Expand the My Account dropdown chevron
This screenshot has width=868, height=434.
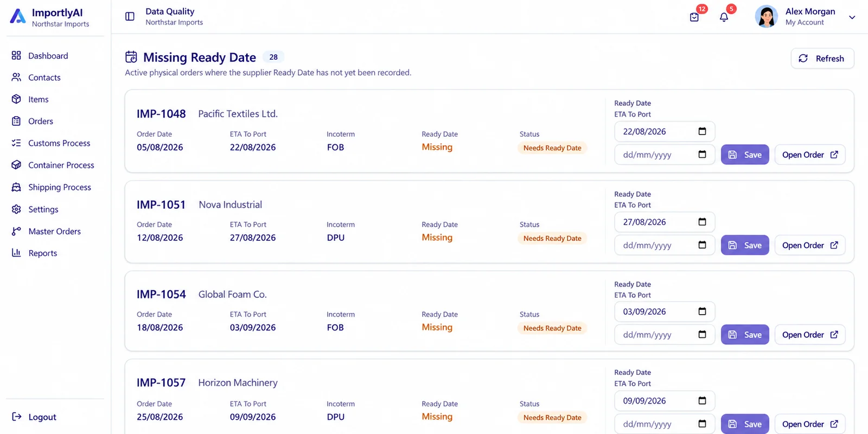[852, 17]
